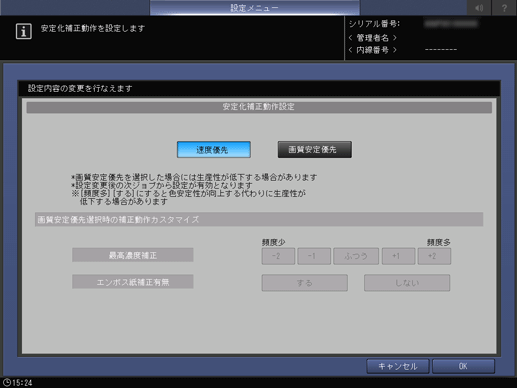This screenshot has width=517, height=388.
Task: Select しない for embossed paper correction
Action: (x=407, y=283)
